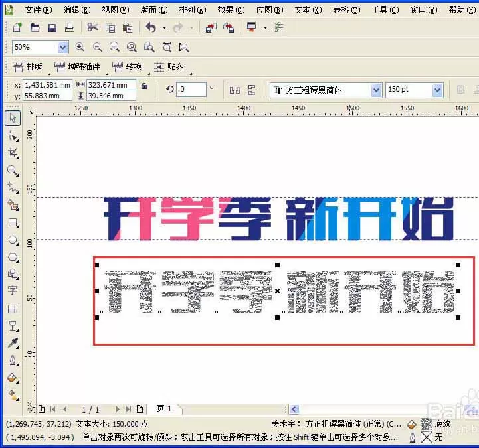479x448 pixels.
Task: Select the Ellipse tool
Action: [13, 240]
